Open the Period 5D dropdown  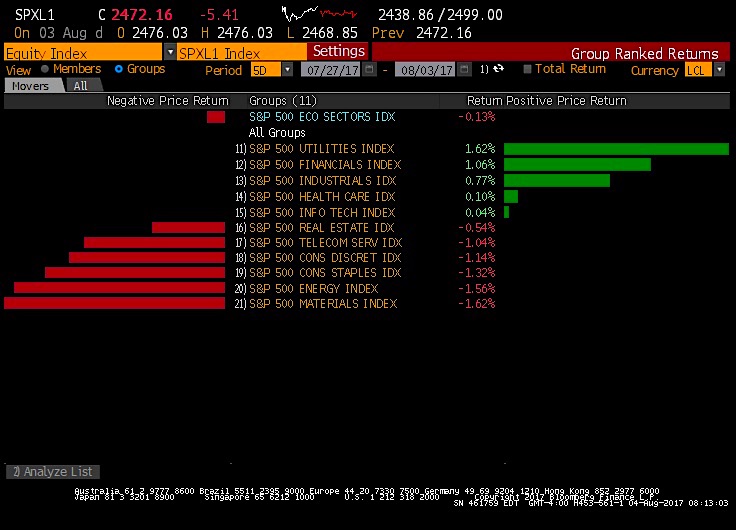pos(287,69)
